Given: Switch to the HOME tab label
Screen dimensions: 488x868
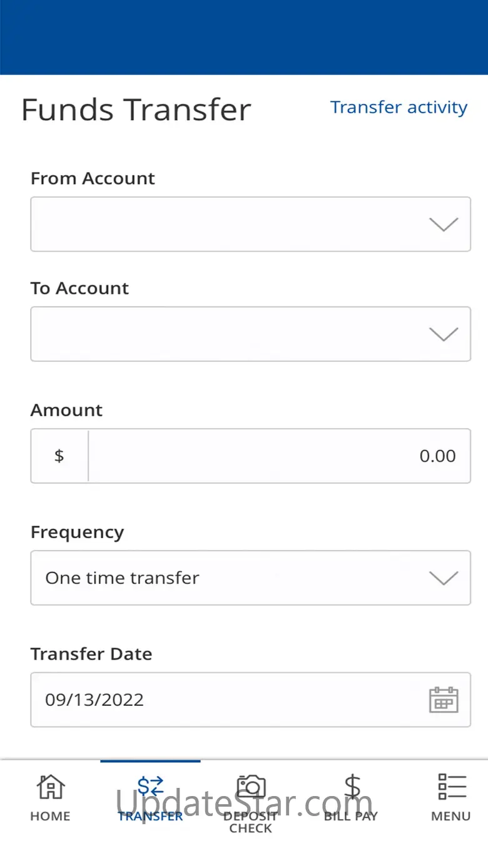Looking at the screenshot, I should coord(50,816).
